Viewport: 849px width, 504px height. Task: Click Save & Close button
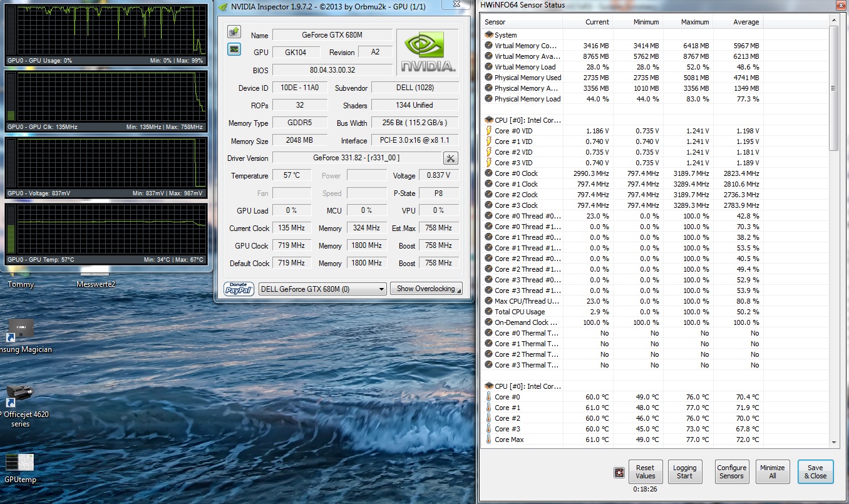[x=815, y=471]
